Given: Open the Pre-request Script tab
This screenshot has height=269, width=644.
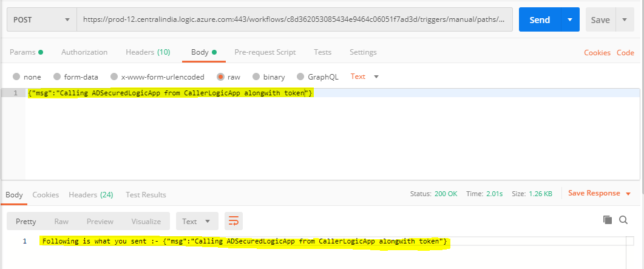Looking at the screenshot, I should (x=265, y=52).
